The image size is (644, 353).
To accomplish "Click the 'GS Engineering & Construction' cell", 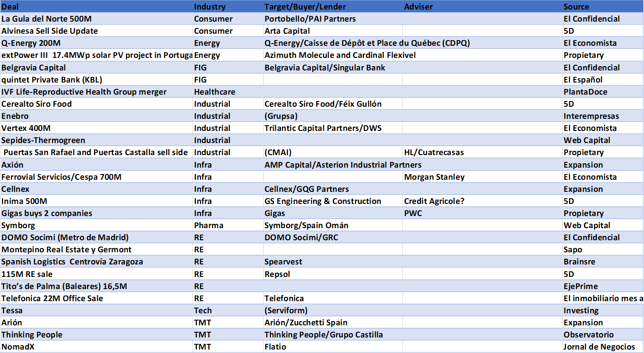I will click(333, 201).
